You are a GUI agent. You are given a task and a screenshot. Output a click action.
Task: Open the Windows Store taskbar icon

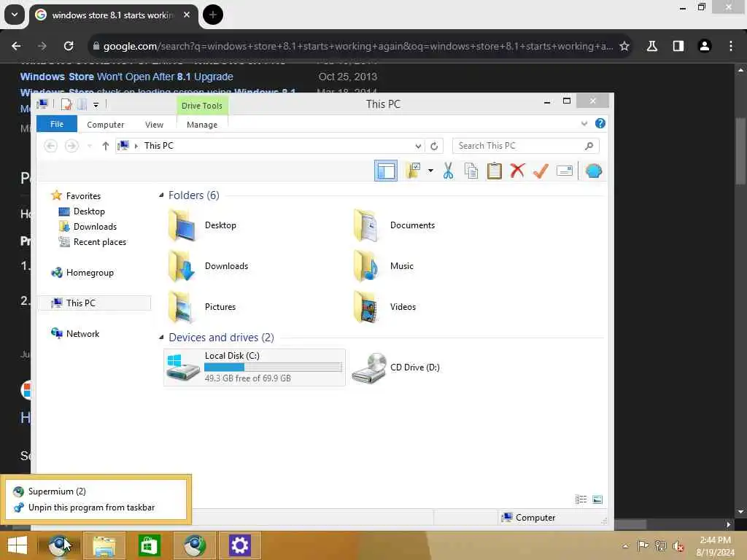pyautogui.click(x=149, y=545)
